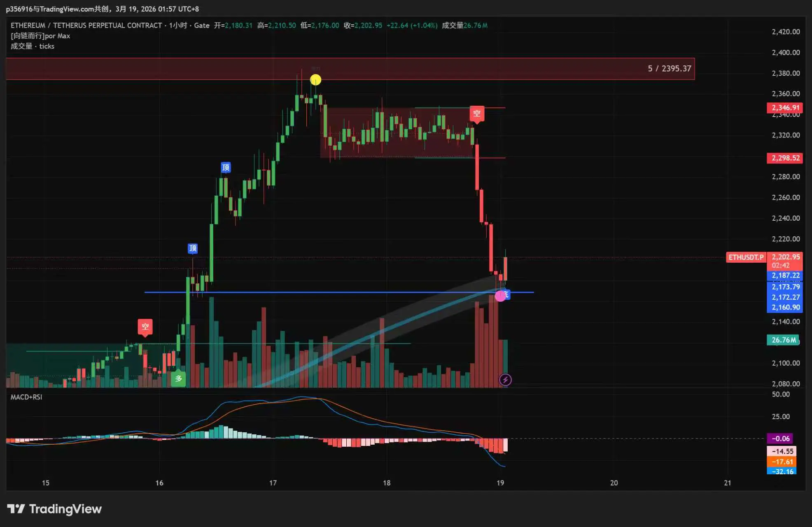Click the yellow circle marker at the peak
The width and height of the screenshot is (812, 527).
(x=315, y=79)
